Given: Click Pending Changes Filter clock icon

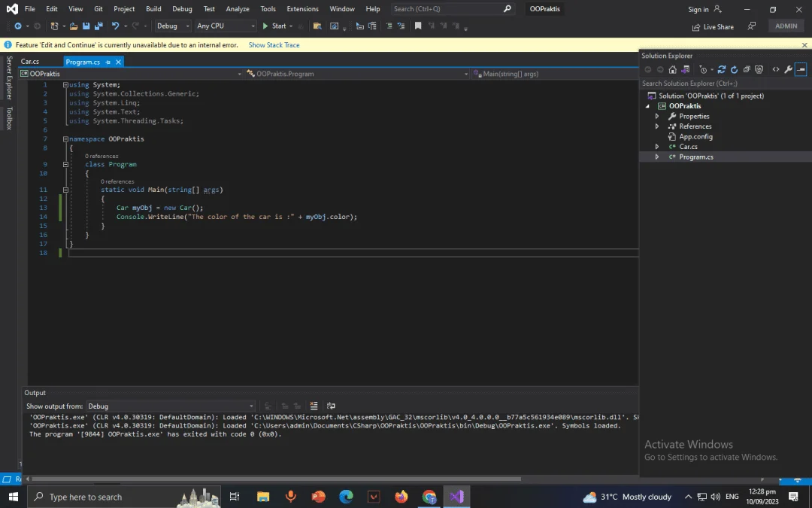Looking at the screenshot, I should click(x=703, y=69).
